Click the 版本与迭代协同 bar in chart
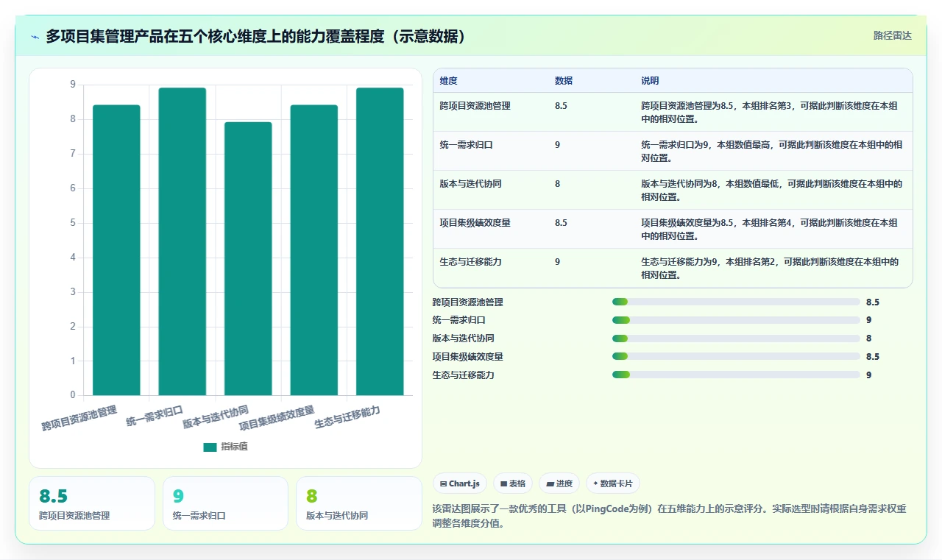The height and width of the screenshot is (560, 942). (248, 259)
